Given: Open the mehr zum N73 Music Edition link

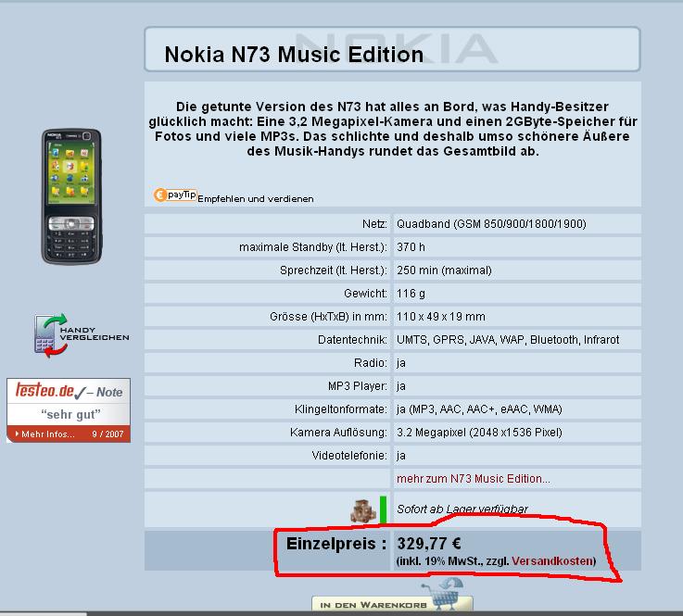Looking at the screenshot, I should [473, 478].
